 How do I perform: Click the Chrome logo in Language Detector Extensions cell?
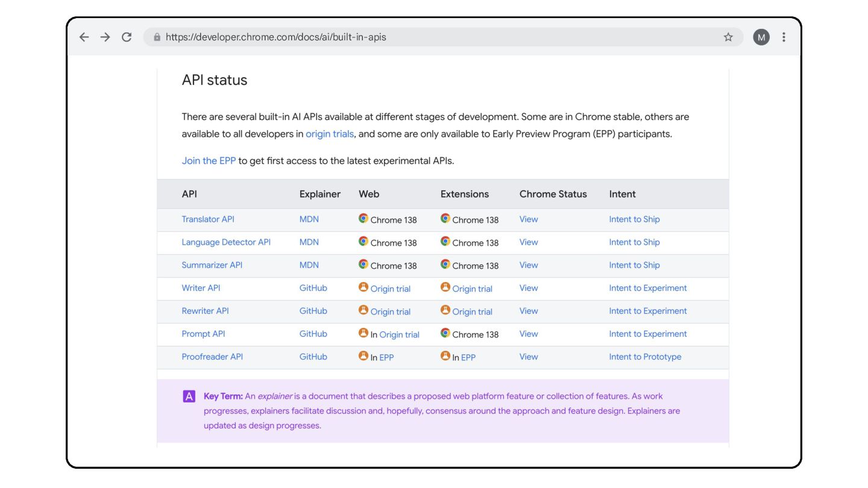click(445, 242)
